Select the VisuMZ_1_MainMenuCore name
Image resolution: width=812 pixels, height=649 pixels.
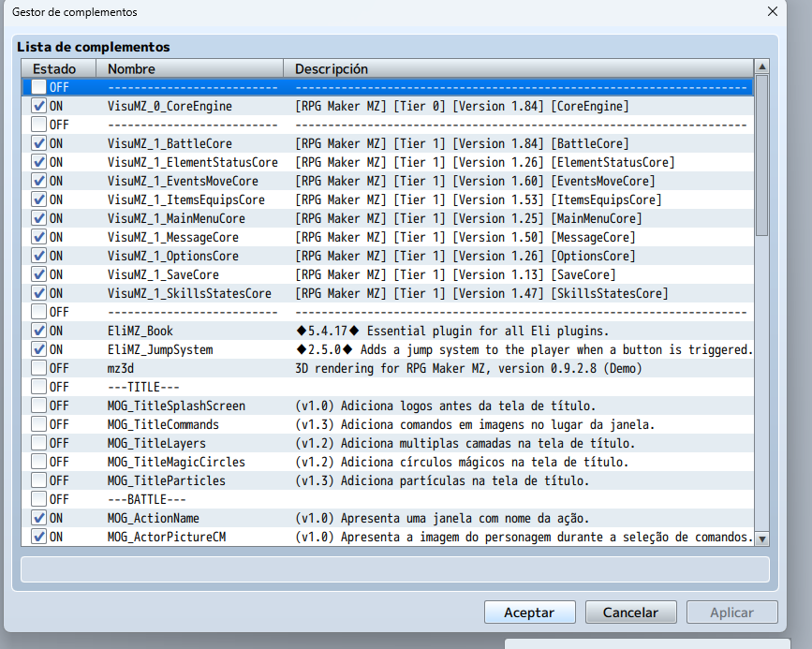[x=176, y=218]
